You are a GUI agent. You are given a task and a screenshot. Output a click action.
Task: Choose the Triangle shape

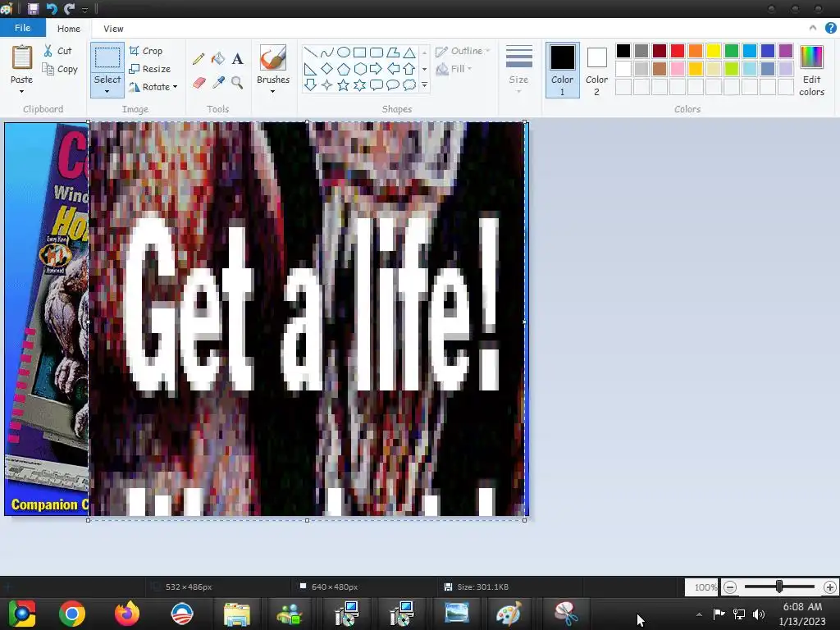pos(409,52)
